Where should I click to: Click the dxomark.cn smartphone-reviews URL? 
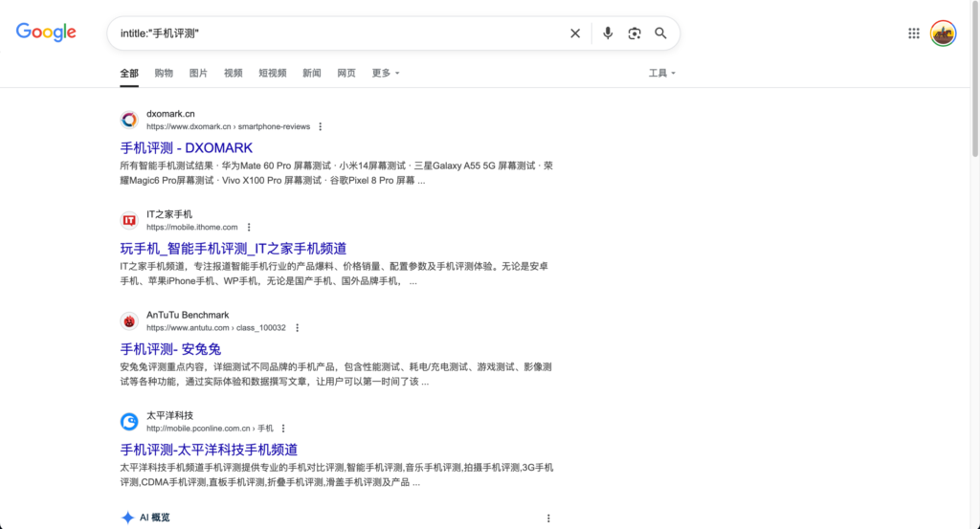point(228,127)
